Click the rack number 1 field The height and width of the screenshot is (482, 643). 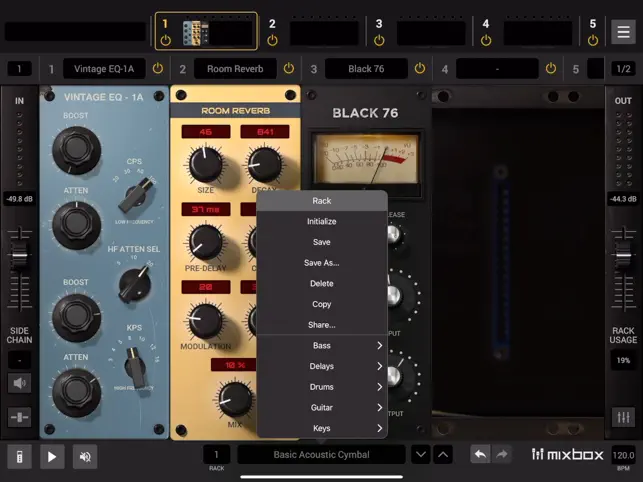[x=217, y=455]
